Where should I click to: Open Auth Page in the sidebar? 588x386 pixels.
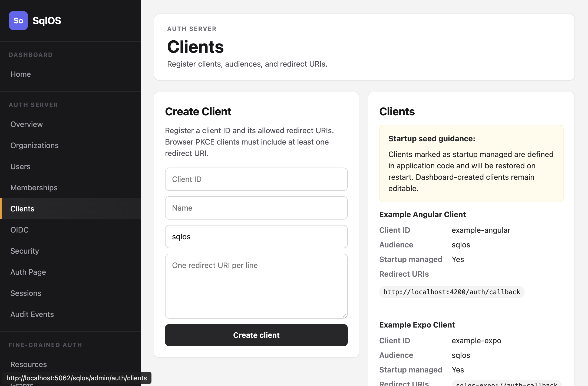(28, 272)
